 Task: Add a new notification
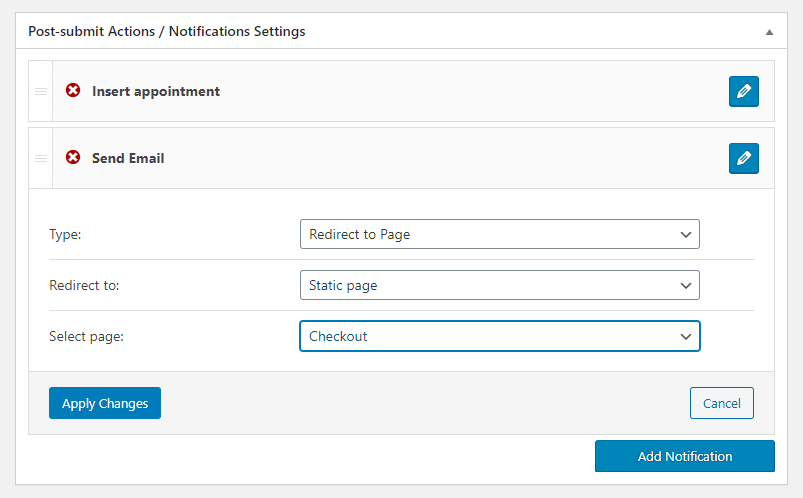pos(685,456)
